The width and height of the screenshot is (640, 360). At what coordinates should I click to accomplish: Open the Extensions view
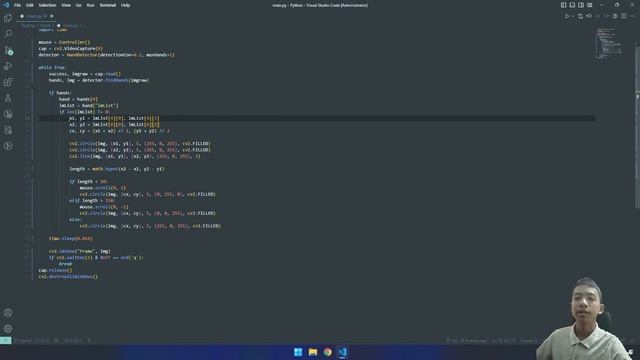8,82
